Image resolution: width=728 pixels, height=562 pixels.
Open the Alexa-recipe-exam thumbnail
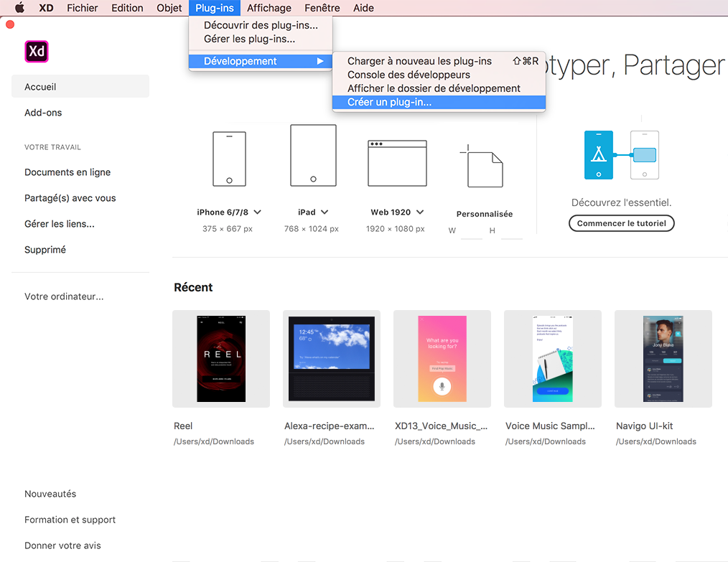pyautogui.click(x=332, y=359)
